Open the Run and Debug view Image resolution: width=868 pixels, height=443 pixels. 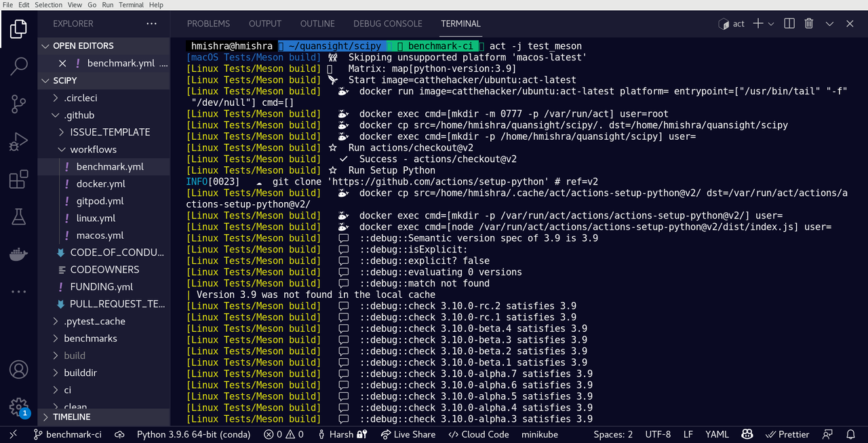pyautogui.click(x=18, y=142)
